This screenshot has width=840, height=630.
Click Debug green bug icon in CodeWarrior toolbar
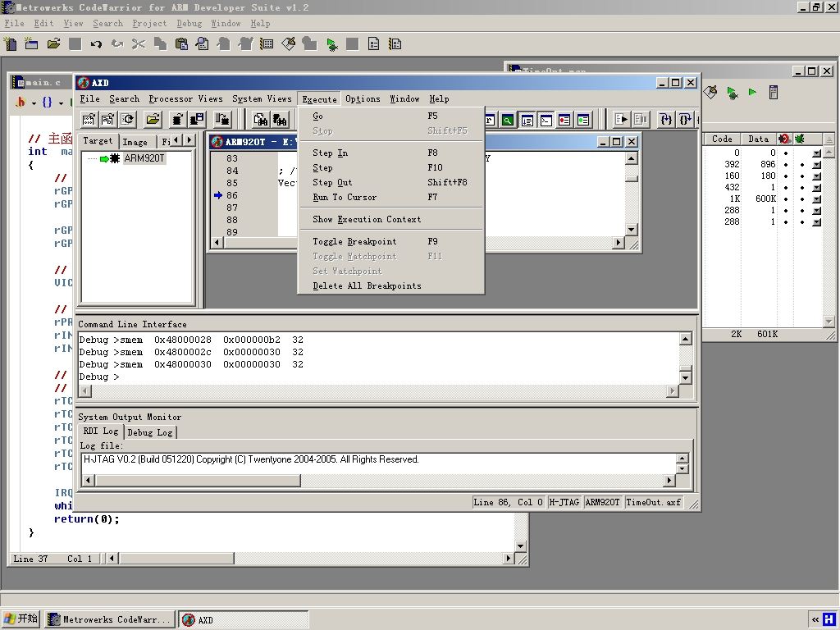click(331, 44)
